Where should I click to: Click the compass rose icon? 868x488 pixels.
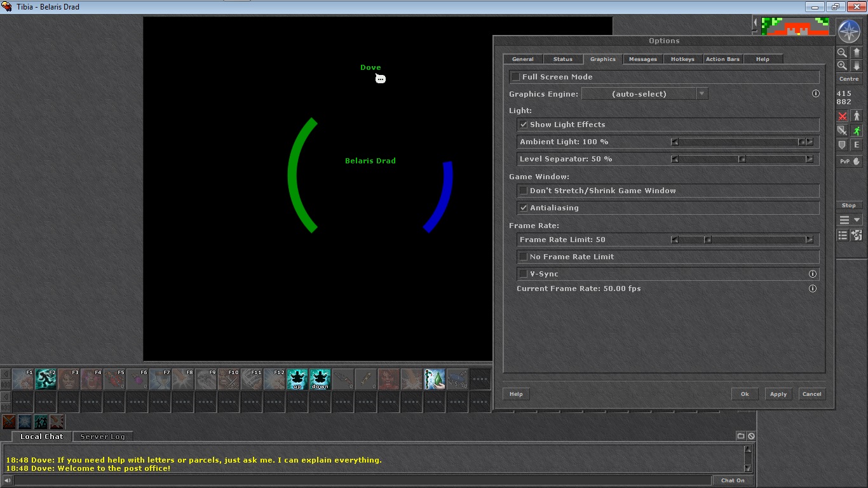(x=848, y=31)
